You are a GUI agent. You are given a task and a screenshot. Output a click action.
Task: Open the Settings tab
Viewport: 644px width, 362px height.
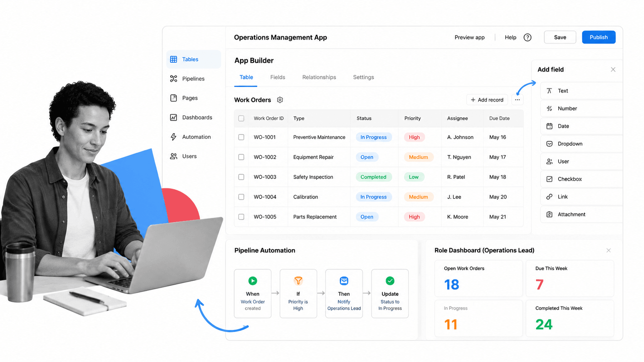[364, 77]
